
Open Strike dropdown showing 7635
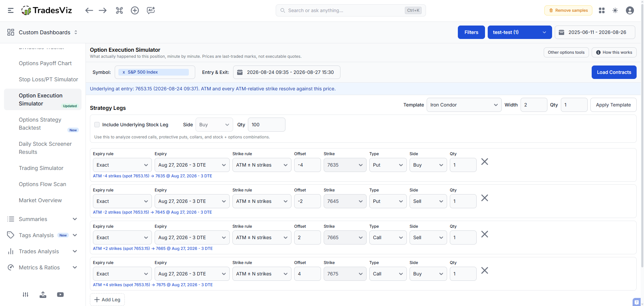click(x=345, y=165)
